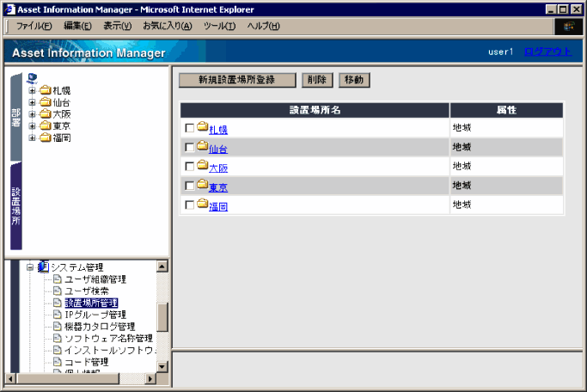
Task: Check the box for 東京 row
Action: pyautogui.click(x=190, y=186)
